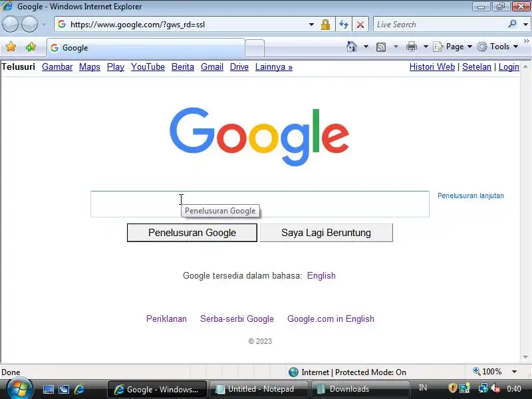The image size is (532, 399).
Task: Click the security shield tray icon
Action: [x=453, y=388]
